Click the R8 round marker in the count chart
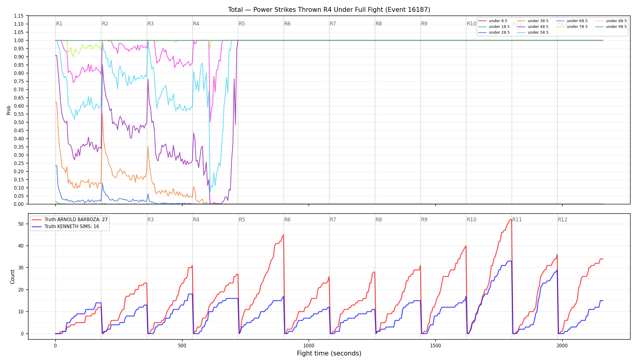Screen dimensions: 637x364 pyautogui.click(x=379, y=220)
